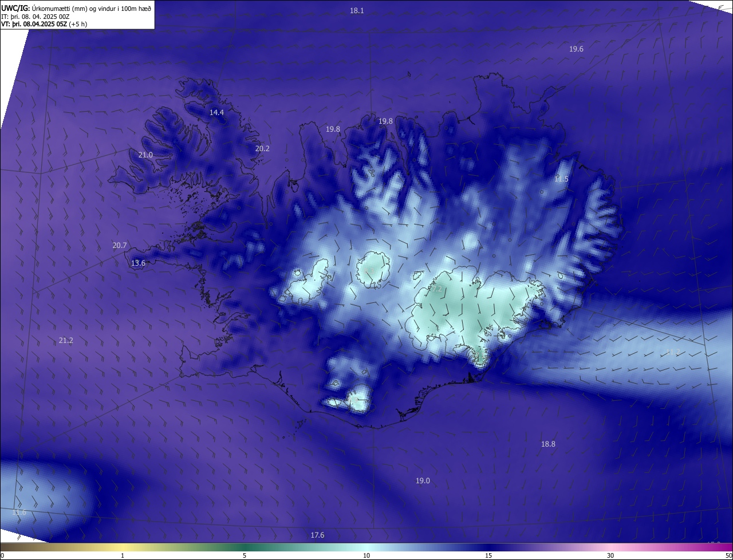733x560 pixels.
Task: Click the 30 tick on the color scale
Action: (610, 556)
